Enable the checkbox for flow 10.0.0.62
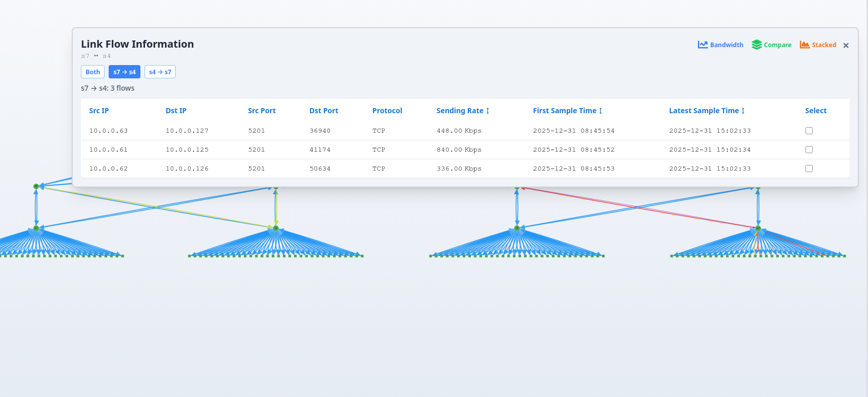868x397 pixels. 809,169
